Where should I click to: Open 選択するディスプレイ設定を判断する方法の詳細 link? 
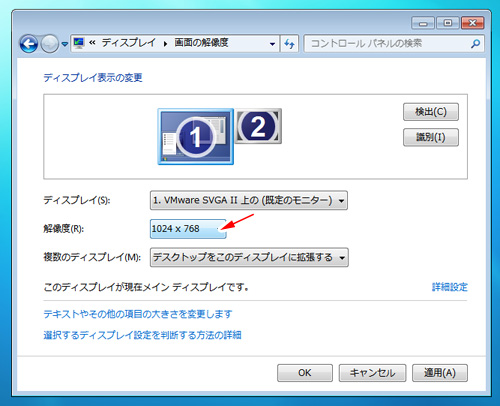[142, 335]
